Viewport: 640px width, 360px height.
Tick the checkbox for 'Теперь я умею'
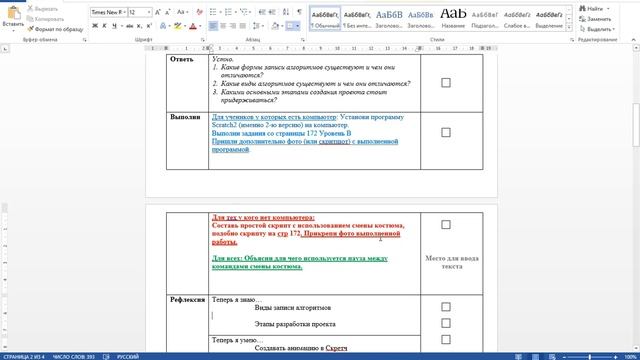[x=446, y=340]
